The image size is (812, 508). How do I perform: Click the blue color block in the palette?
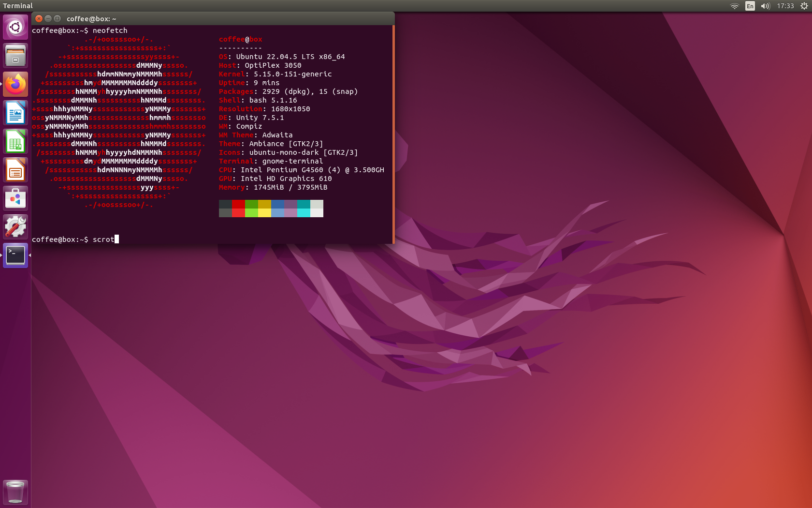[x=277, y=204]
